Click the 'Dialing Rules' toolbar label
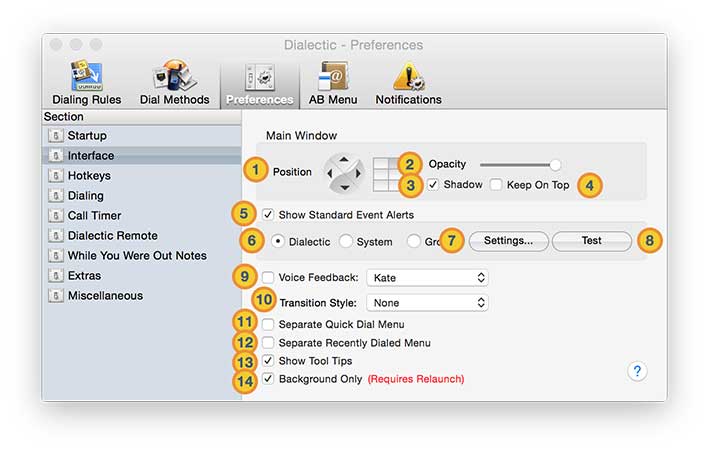Viewport: 709px width, 452px height. 87,99
